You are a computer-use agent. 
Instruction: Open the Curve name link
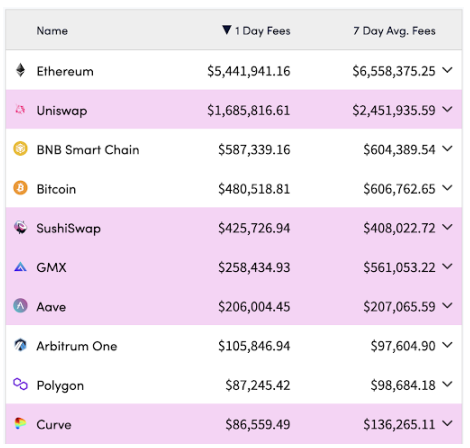pyautogui.click(x=54, y=425)
